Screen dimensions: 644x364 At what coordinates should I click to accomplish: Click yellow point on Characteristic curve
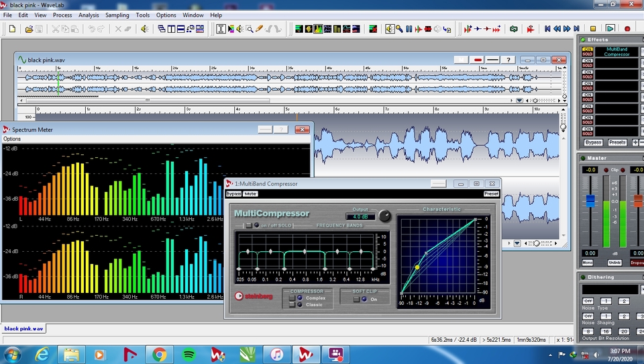[x=417, y=267]
